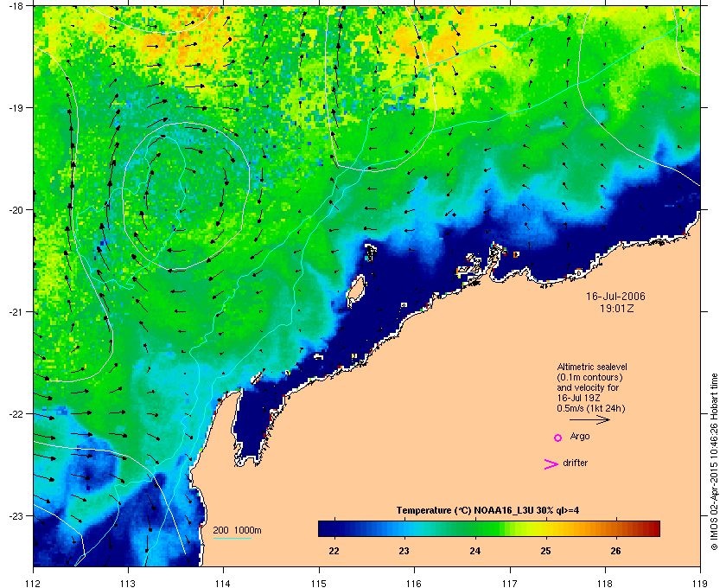This screenshot has width=726, height=588.
Task: Click the temperature color bar at 24
Action: (x=475, y=528)
